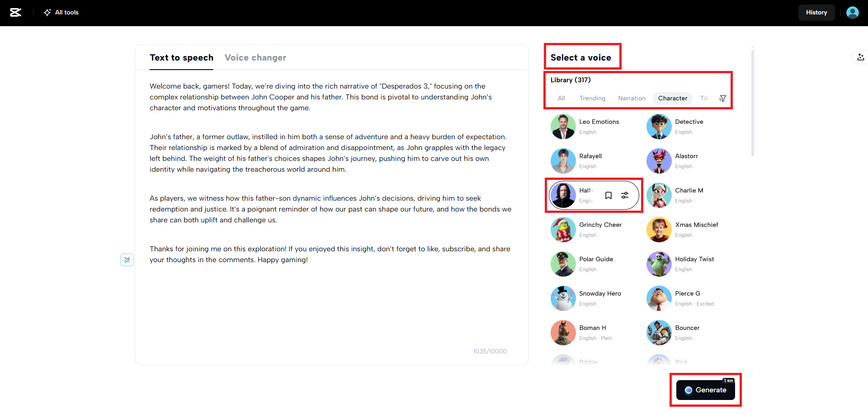
Task: Click the Detective voice name
Action: (x=689, y=122)
